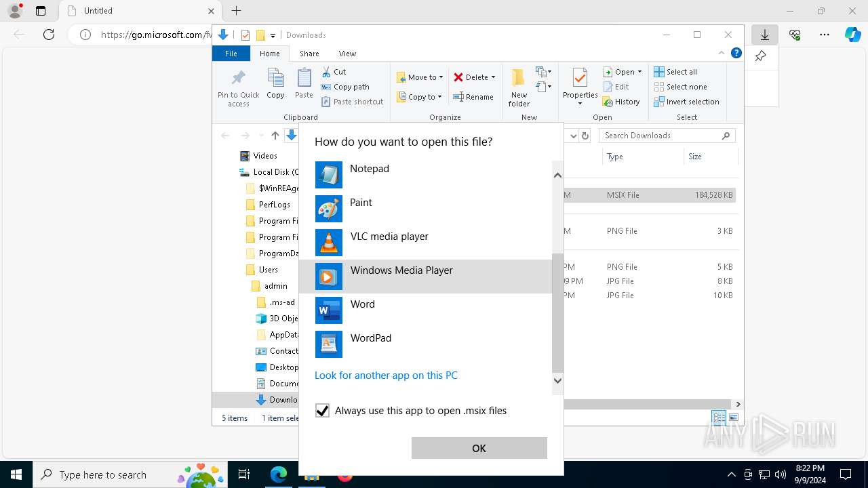Select the Untitled browser tab
868x488 pixels.
140,11
